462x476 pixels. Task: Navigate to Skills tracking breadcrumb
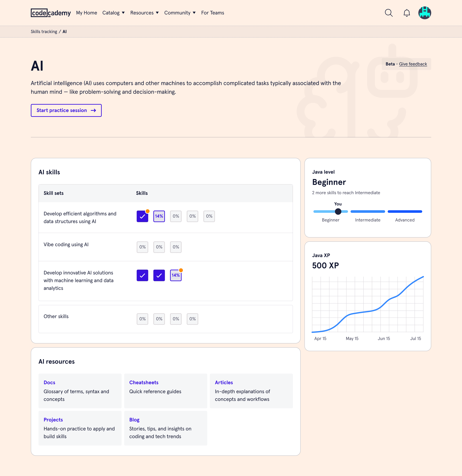[44, 32]
